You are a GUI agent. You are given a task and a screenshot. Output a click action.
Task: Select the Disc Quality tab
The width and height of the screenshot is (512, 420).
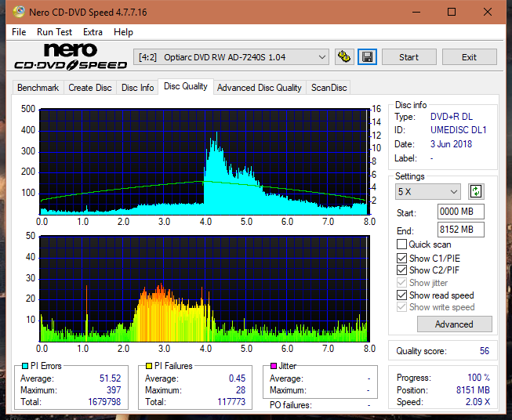click(x=186, y=86)
